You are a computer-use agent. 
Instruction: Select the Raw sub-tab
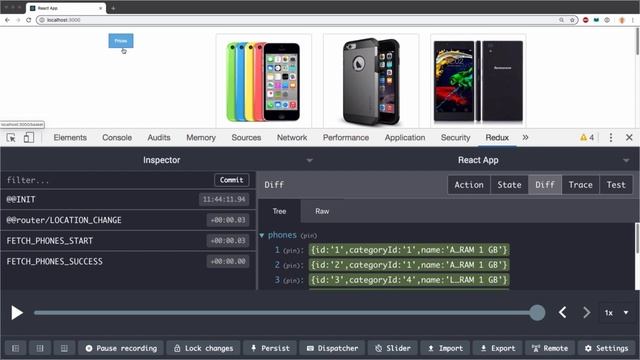tap(322, 211)
